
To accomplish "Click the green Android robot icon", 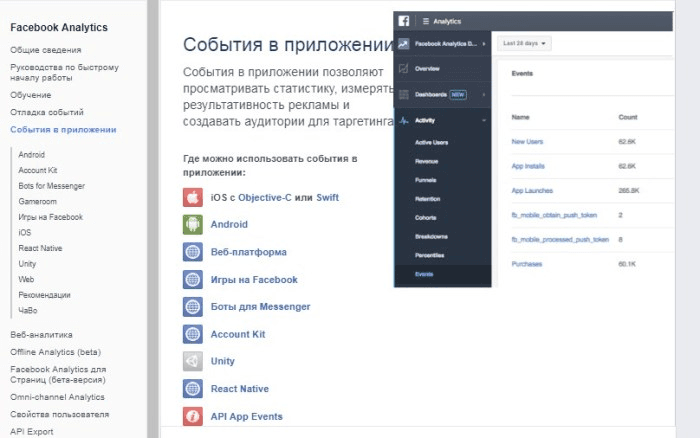I will pos(192,224).
